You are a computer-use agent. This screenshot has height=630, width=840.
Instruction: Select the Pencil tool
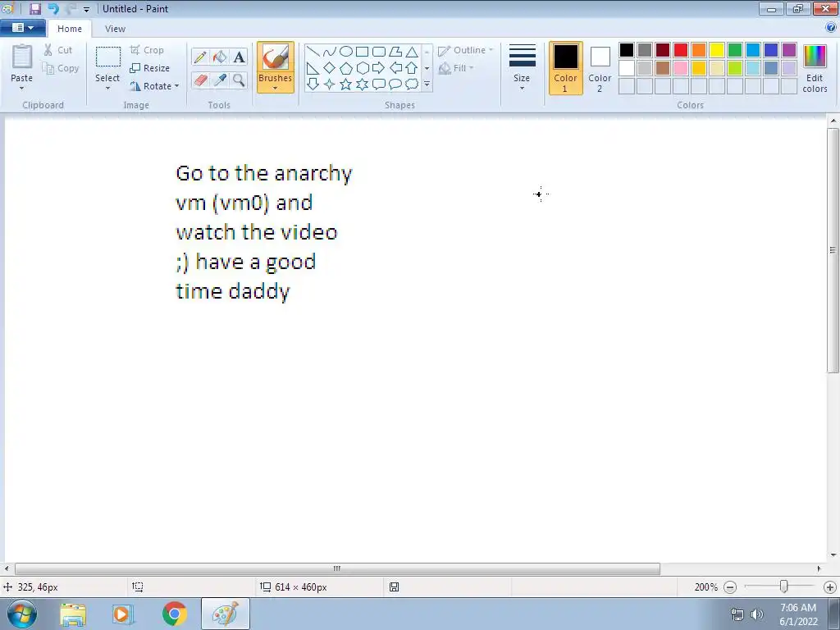tap(200, 57)
